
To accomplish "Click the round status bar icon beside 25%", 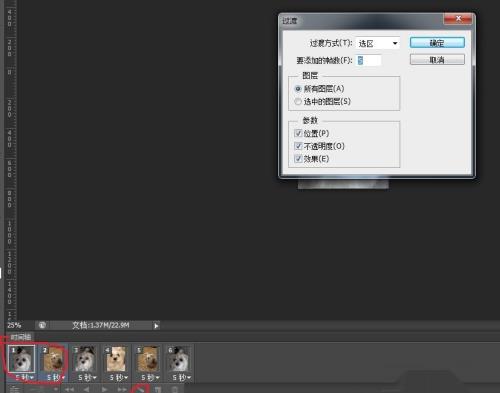I will tap(42, 325).
